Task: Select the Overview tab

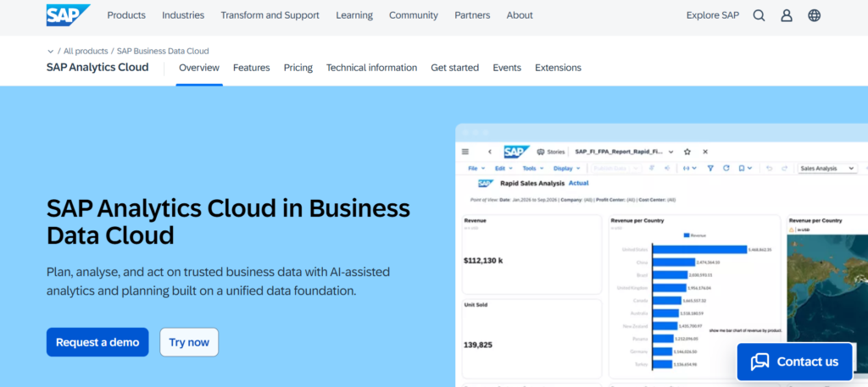Action: point(199,68)
